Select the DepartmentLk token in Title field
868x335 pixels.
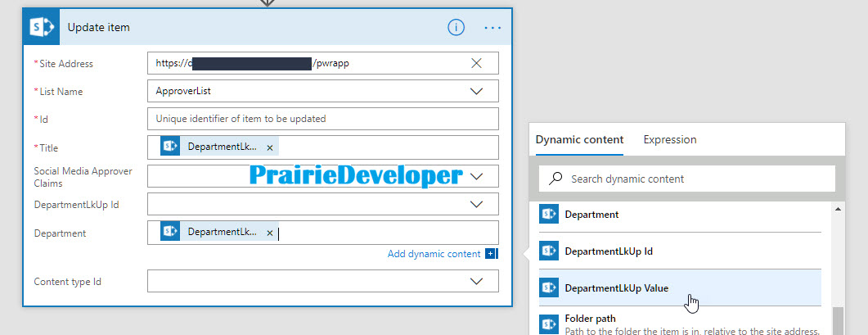point(220,147)
